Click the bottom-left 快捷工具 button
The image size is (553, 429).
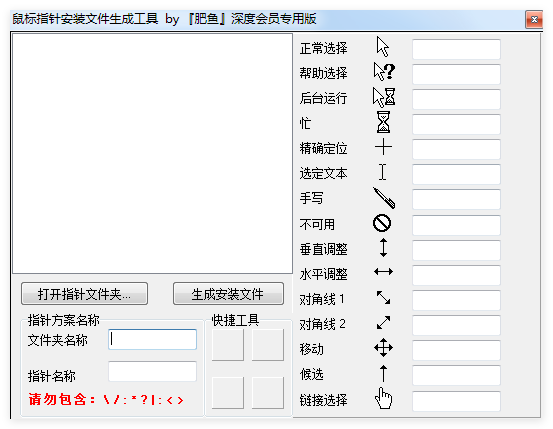point(228,393)
